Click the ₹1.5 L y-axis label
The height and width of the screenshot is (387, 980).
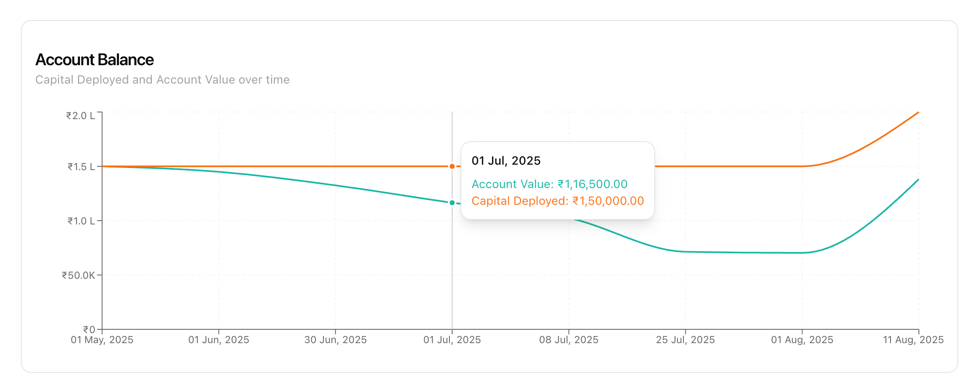click(81, 167)
